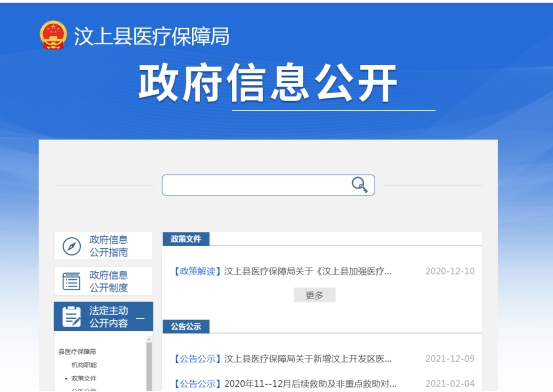The height and width of the screenshot is (392, 553).
Task: Open the 【公告公示】 tag dated 2021-12-09
Action: [x=198, y=359]
